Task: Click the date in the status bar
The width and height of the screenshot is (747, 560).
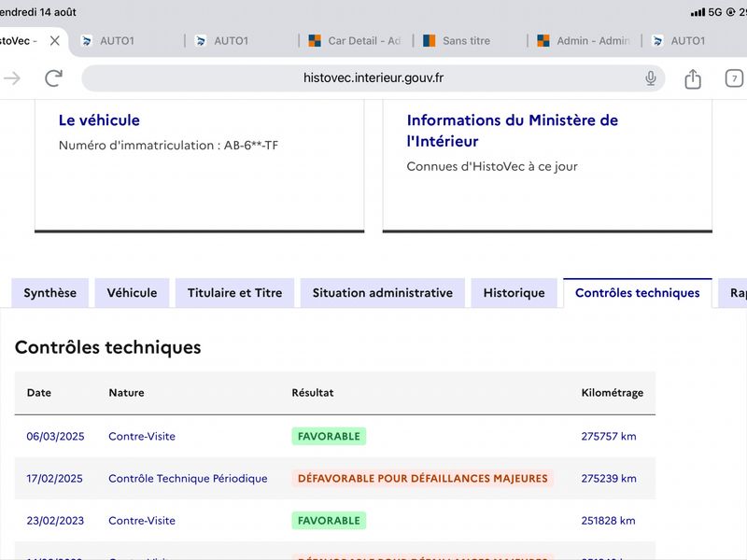Action: 38,12
